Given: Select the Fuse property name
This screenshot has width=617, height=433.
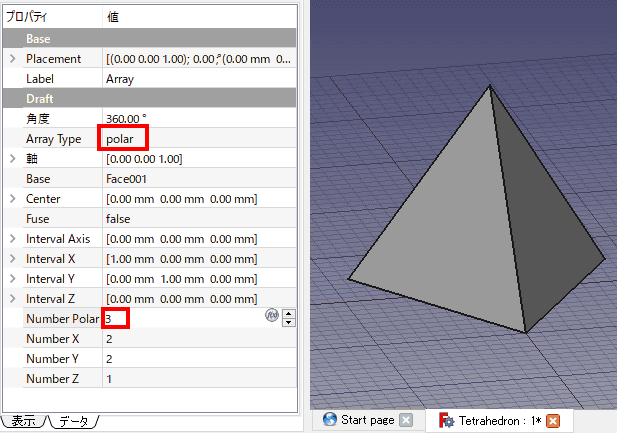Looking at the screenshot, I should [x=38, y=219].
